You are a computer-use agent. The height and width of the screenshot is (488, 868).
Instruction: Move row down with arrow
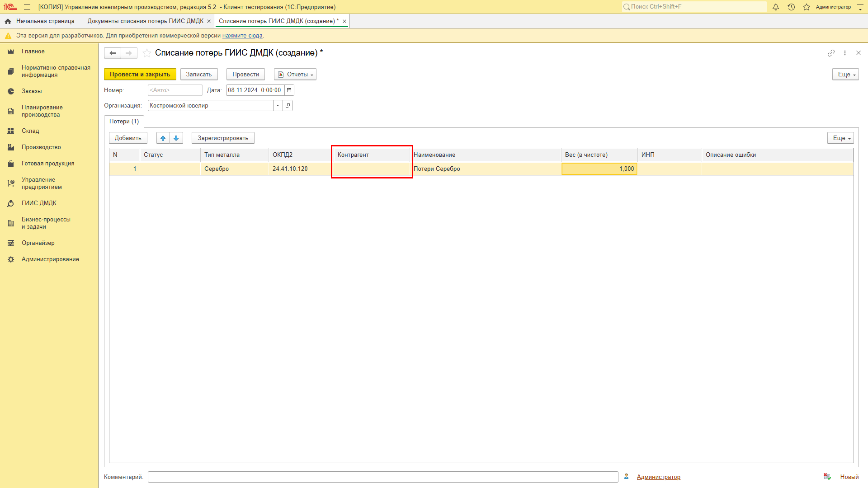(x=176, y=138)
